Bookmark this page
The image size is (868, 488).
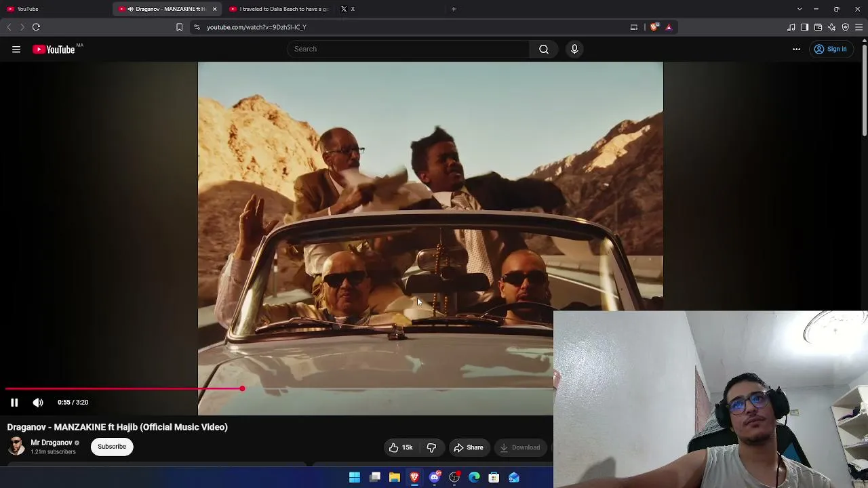(x=179, y=27)
